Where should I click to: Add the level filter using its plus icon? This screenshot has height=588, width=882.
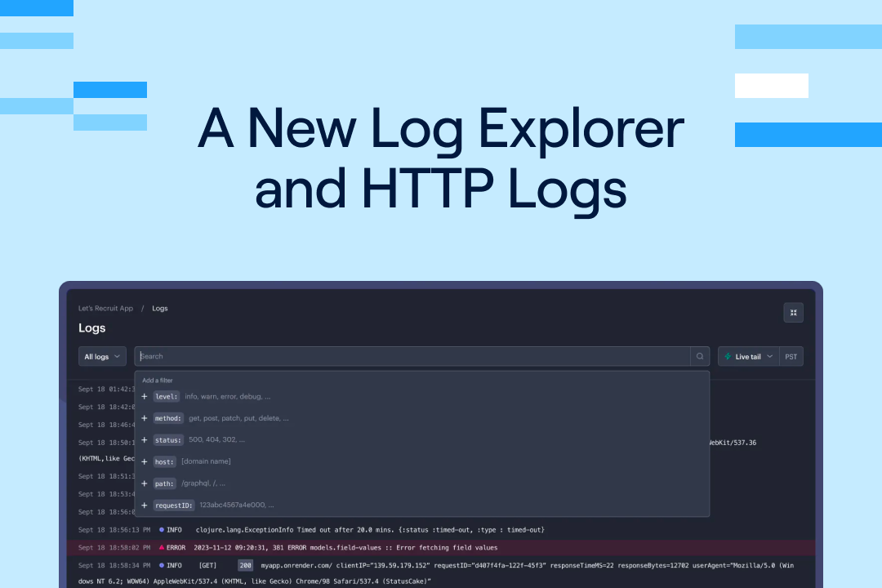tap(144, 396)
